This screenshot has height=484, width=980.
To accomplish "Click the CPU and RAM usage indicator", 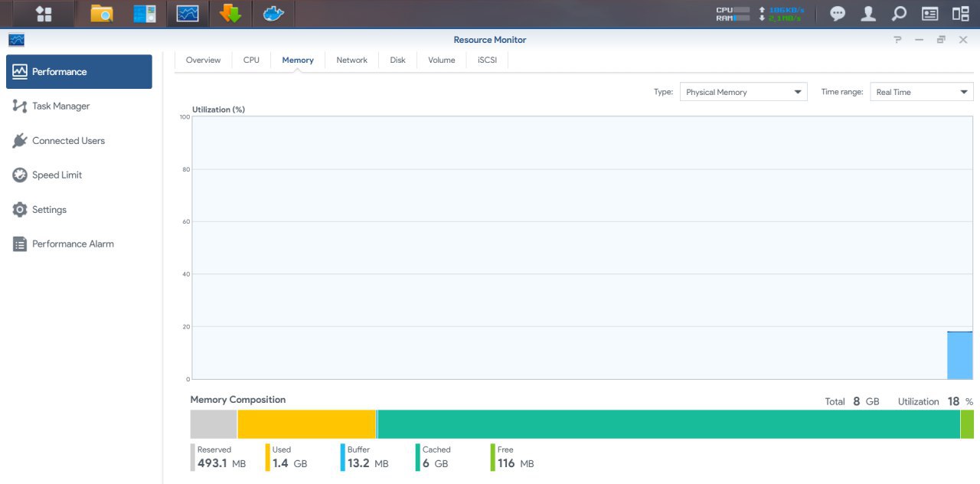I will click(x=733, y=14).
